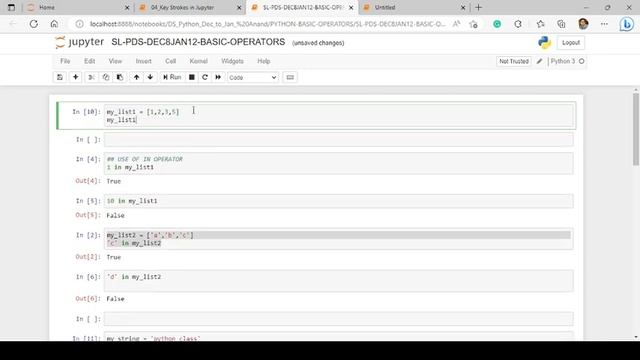Click the Python 3 kernel idle circle indicator
The width and height of the screenshot is (640, 360).
[x=582, y=61]
